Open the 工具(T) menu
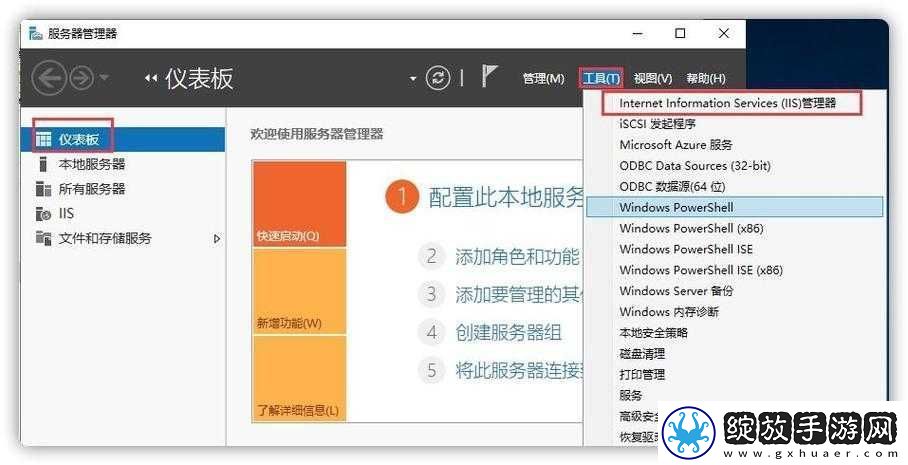This screenshot has width=908, height=465. click(x=601, y=78)
